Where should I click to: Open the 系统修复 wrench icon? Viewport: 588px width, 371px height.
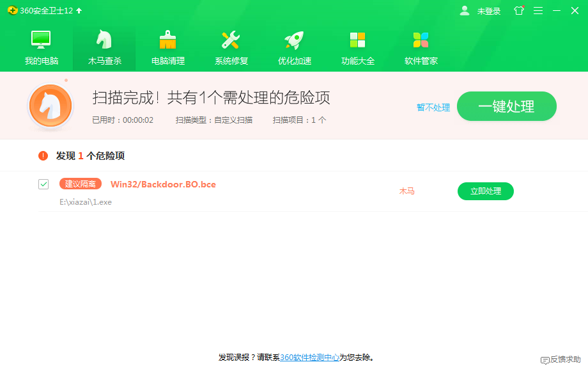[x=231, y=40]
